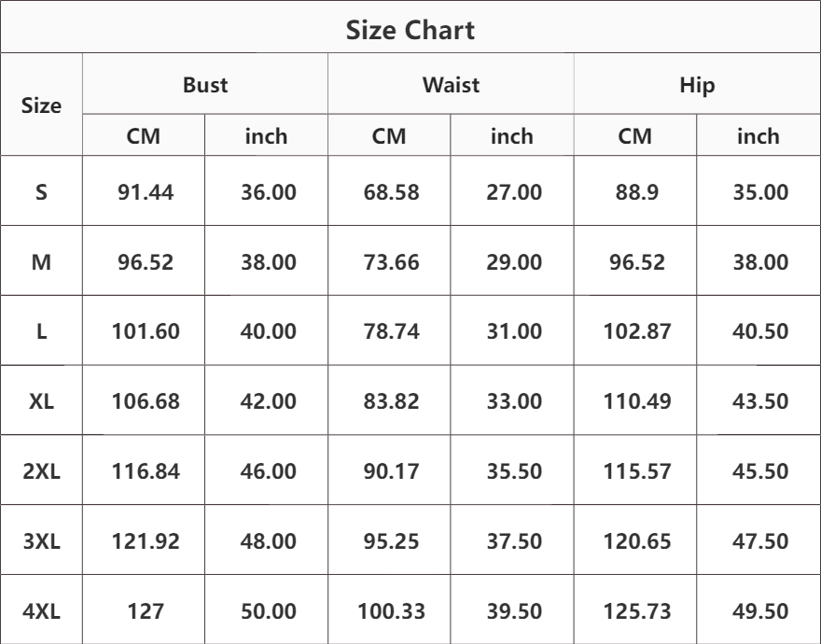Screen dimensions: 821x644
Task: Select hip value 102.87 cell
Action: coord(635,332)
